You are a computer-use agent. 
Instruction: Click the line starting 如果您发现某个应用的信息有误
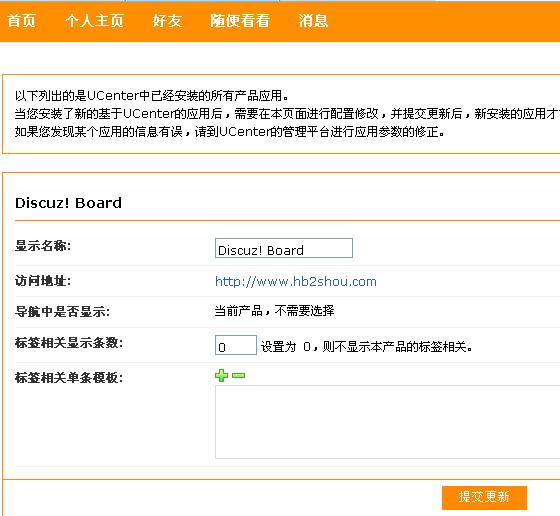click(230, 132)
